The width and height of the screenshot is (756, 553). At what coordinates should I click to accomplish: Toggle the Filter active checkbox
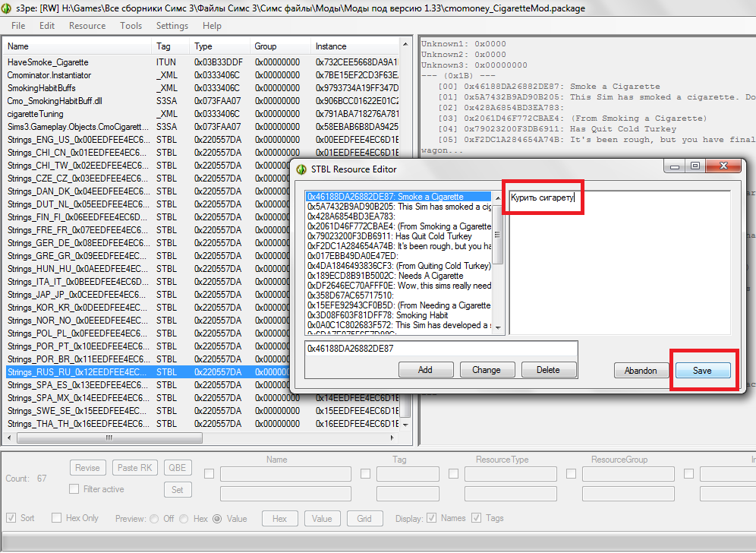coord(74,489)
